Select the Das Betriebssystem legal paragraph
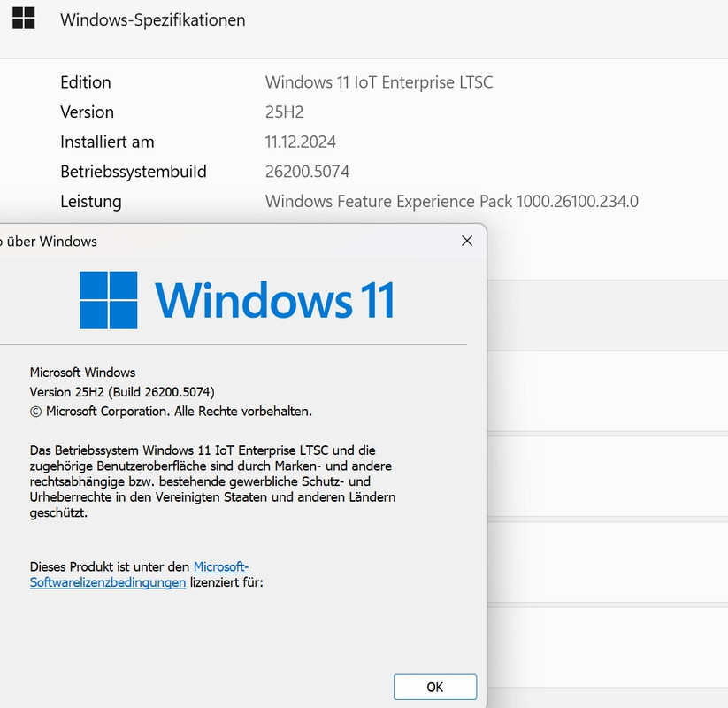728x708 pixels. point(212,481)
